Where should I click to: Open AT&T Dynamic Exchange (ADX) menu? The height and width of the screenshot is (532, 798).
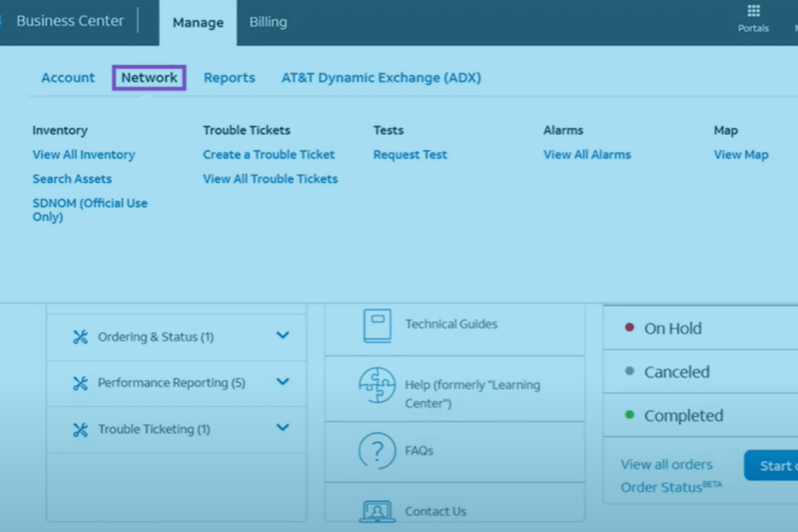(x=381, y=78)
